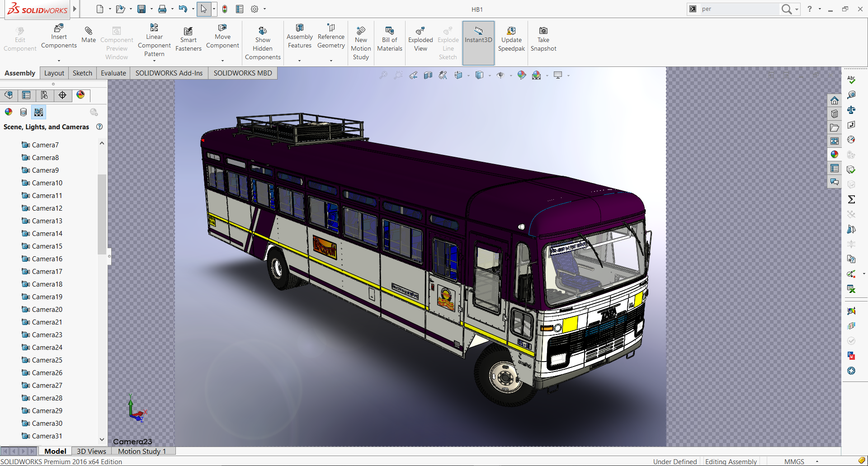Screen dimensions: 868x466
Task: Switch to the Evaluate tab
Action: (113, 73)
